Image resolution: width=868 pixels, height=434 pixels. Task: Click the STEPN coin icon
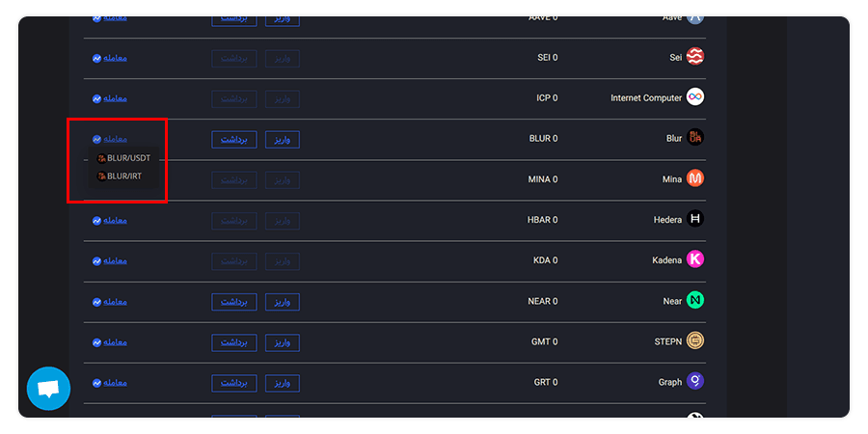click(694, 341)
